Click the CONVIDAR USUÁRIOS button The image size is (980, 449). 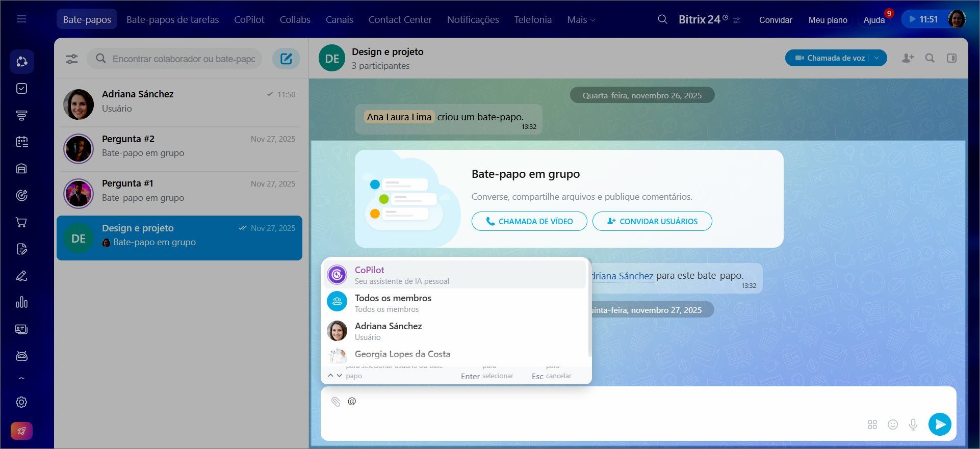pyautogui.click(x=652, y=221)
